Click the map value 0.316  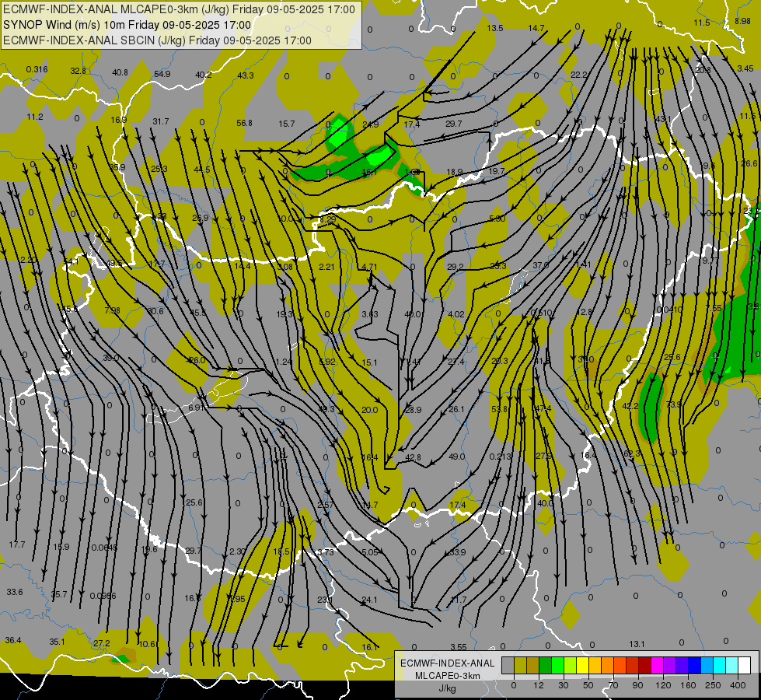pos(37,69)
